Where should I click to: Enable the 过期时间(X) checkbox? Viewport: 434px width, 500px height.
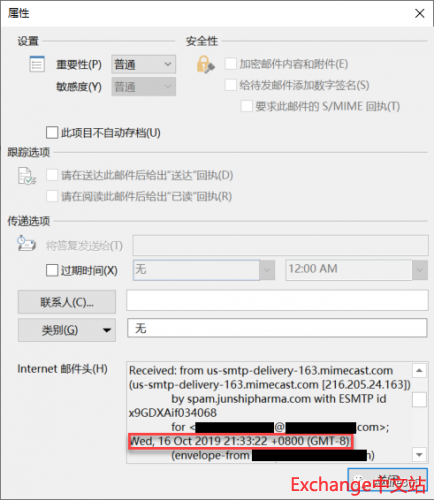pyautogui.click(x=52, y=270)
